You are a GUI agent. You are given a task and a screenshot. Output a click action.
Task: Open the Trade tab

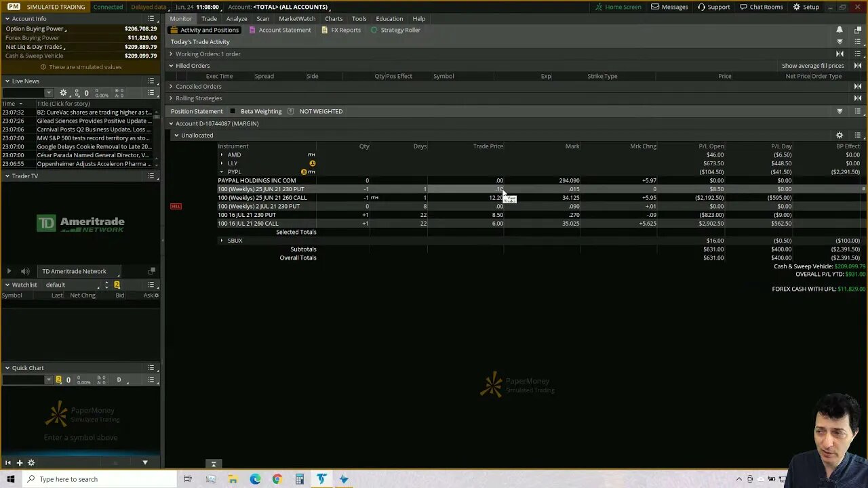coord(209,18)
